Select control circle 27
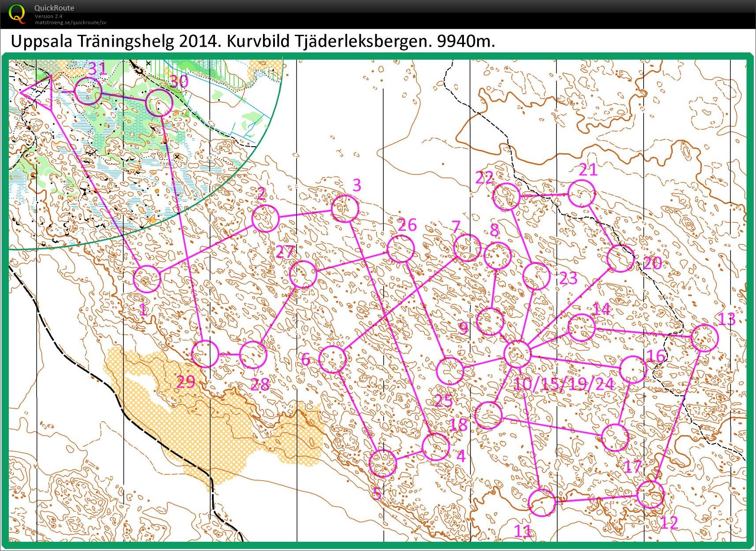Screen dimensions: 756x551 pos(303,274)
